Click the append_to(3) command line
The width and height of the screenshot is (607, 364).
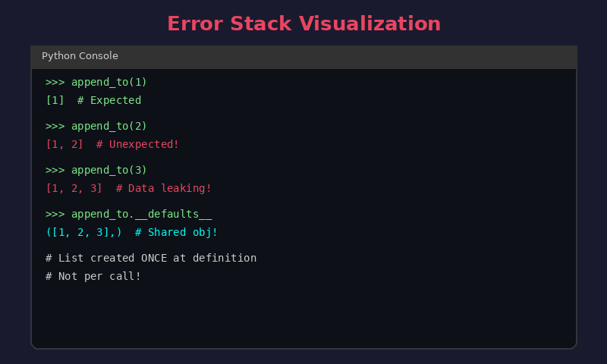(96, 170)
